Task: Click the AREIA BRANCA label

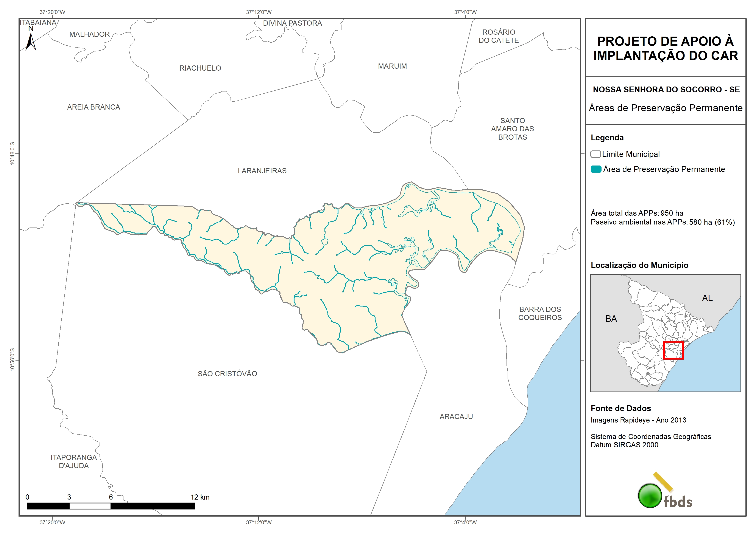Action: pos(94,107)
